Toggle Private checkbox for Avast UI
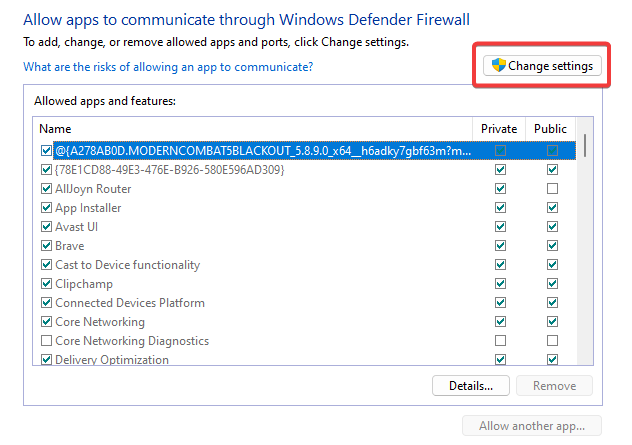The height and width of the screenshot is (445, 632). pyautogui.click(x=500, y=227)
